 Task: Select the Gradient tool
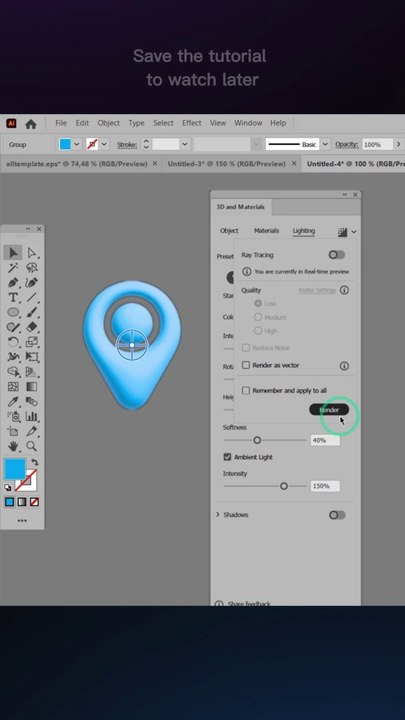tap(32, 387)
